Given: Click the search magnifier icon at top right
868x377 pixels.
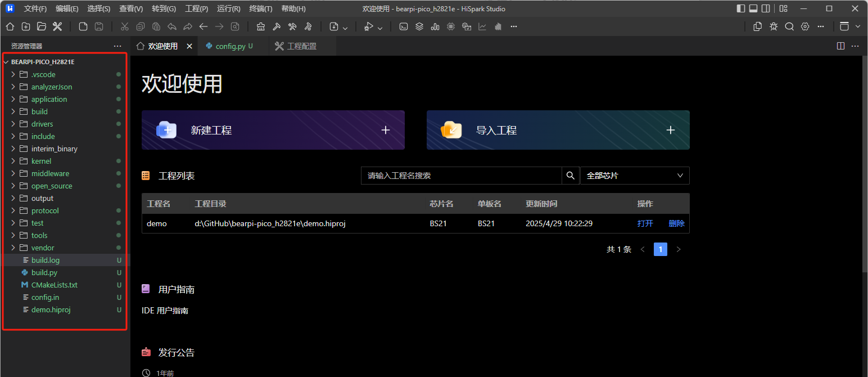Looking at the screenshot, I should pos(789,26).
